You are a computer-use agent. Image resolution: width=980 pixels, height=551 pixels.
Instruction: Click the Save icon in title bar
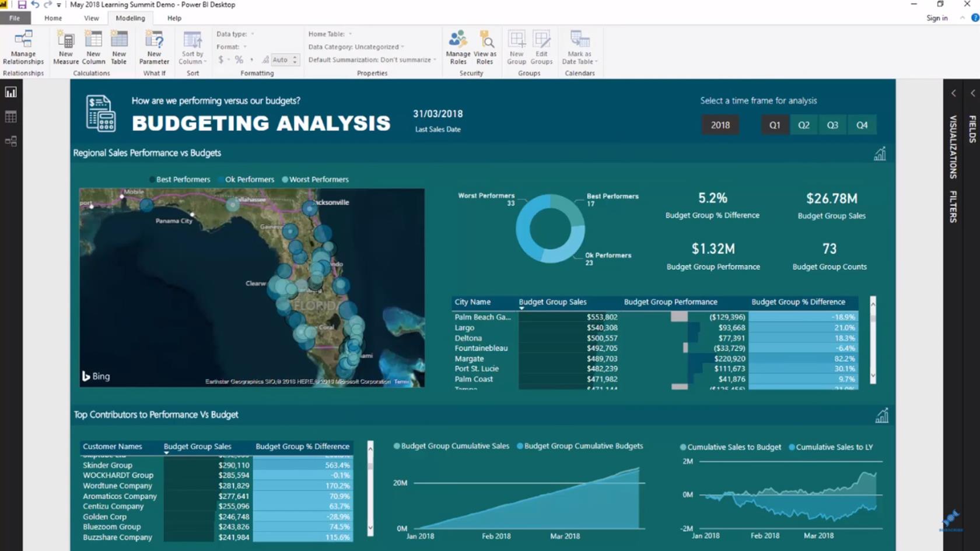pyautogui.click(x=22, y=5)
